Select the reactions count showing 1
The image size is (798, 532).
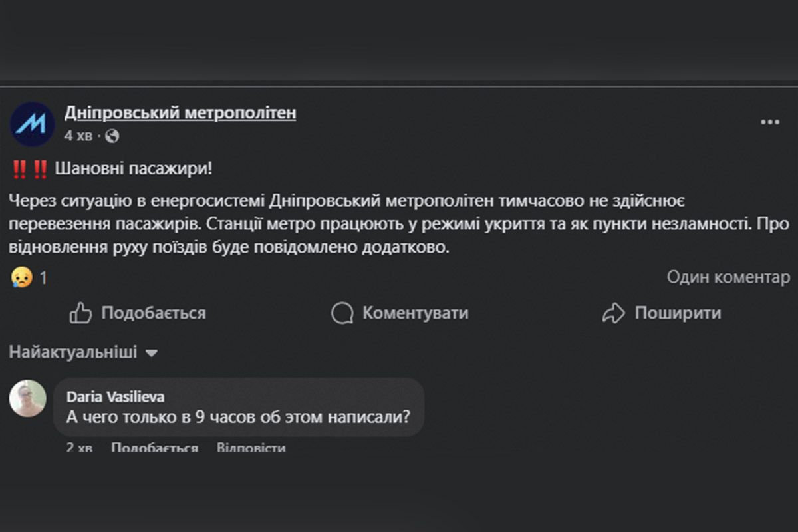43,277
